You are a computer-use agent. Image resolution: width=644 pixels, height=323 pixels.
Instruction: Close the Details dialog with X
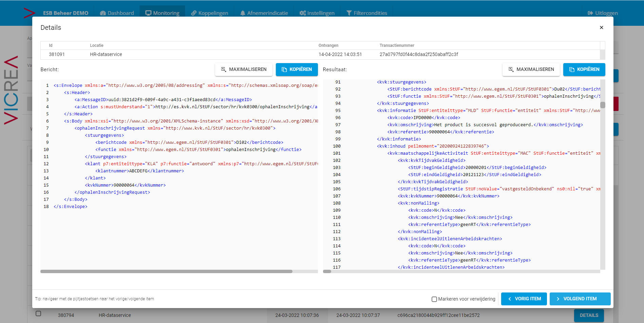click(601, 27)
